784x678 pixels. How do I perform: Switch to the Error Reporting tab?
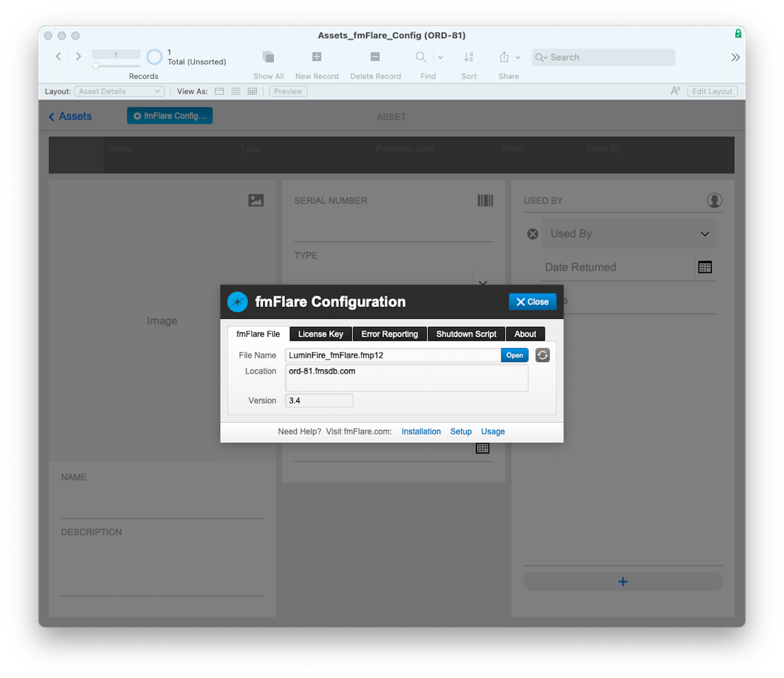389,334
